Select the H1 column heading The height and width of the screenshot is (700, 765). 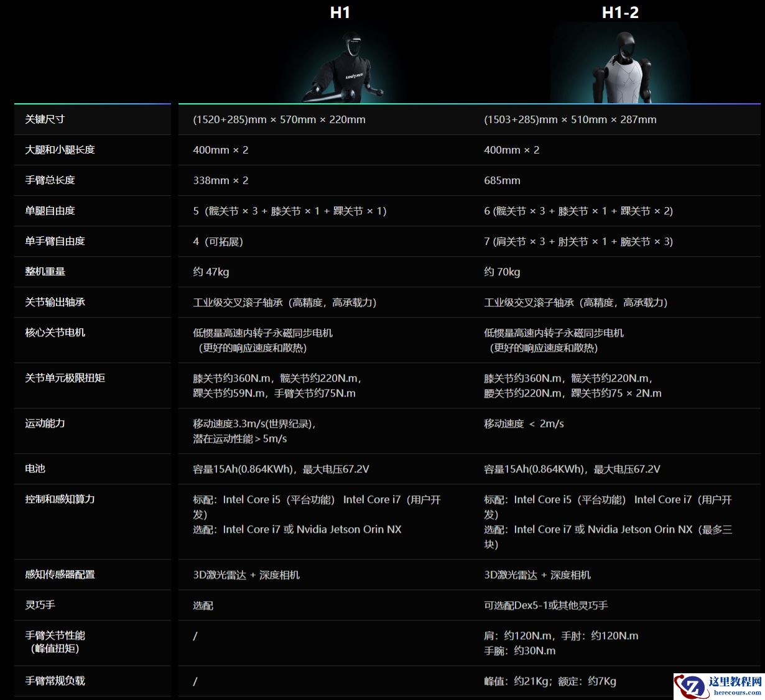coord(340,12)
